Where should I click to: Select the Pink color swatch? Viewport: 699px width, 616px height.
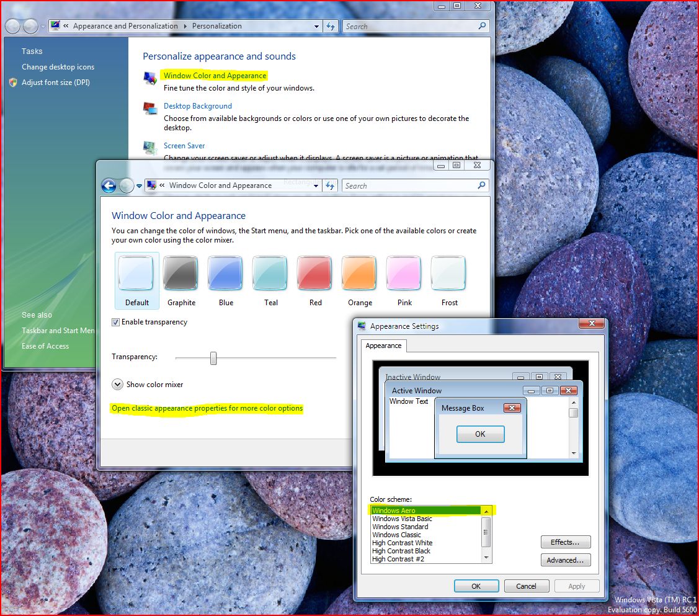tap(404, 281)
